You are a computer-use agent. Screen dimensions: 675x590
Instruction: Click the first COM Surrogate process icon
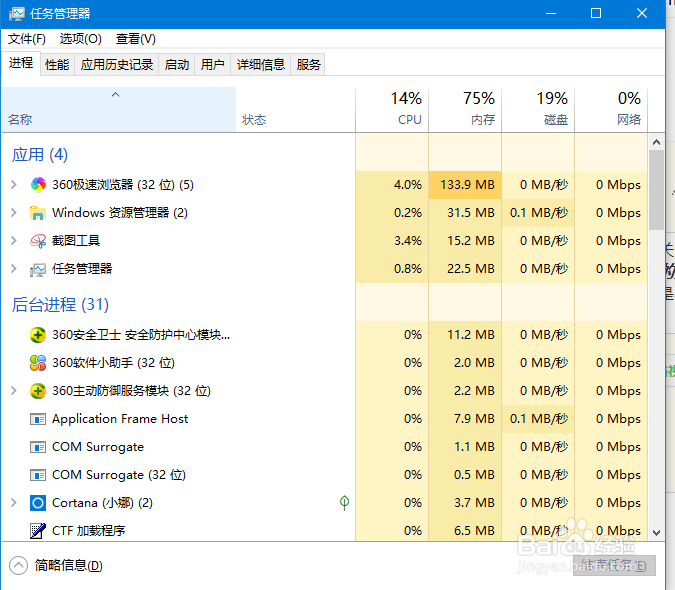(38, 447)
